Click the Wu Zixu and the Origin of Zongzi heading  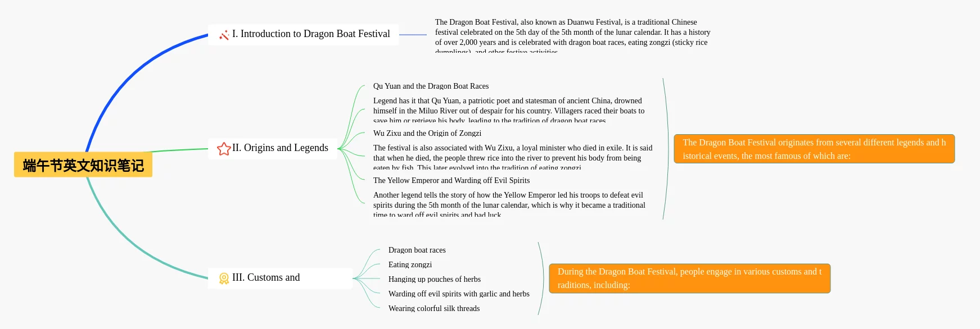pyautogui.click(x=427, y=133)
